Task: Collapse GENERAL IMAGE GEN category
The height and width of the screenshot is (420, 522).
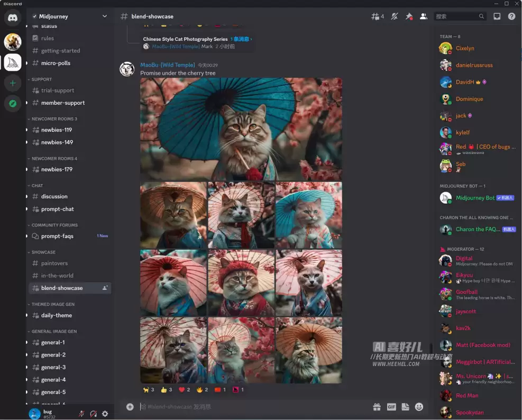Action: click(52, 332)
